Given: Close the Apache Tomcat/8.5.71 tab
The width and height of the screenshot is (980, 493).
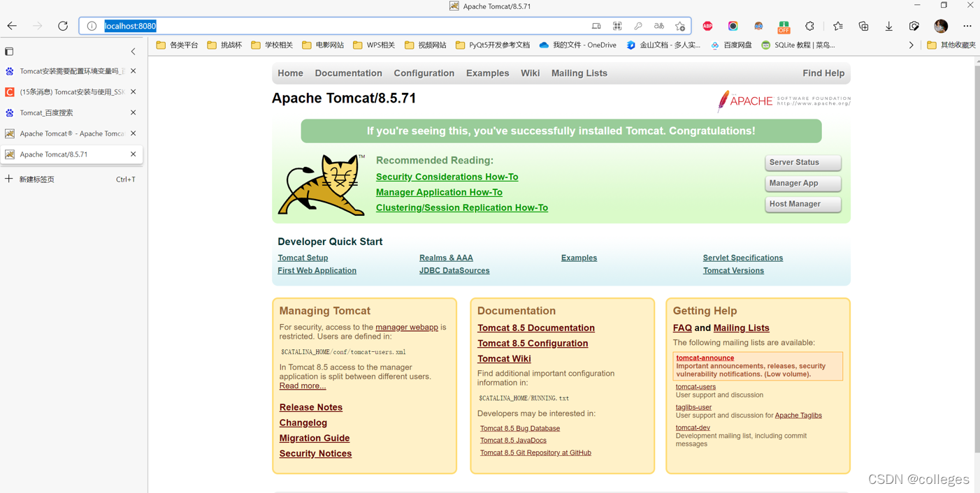Looking at the screenshot, I should (134, 154).
